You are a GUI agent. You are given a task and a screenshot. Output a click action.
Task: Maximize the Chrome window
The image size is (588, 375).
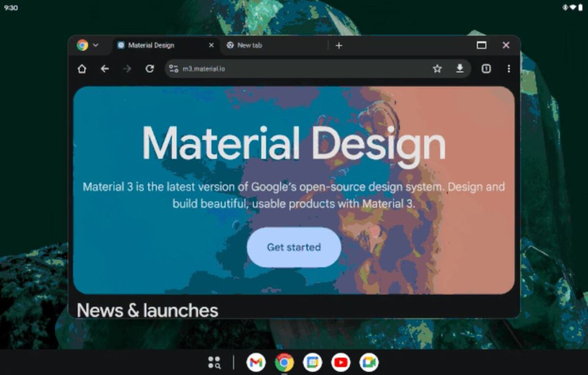pos(482,45)
